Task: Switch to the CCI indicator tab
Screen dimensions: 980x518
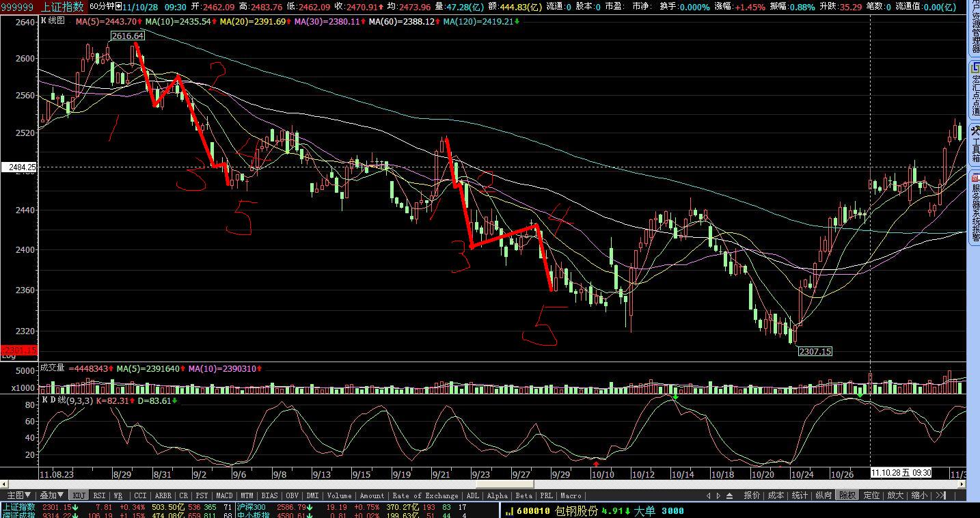Action: (140, 495)
